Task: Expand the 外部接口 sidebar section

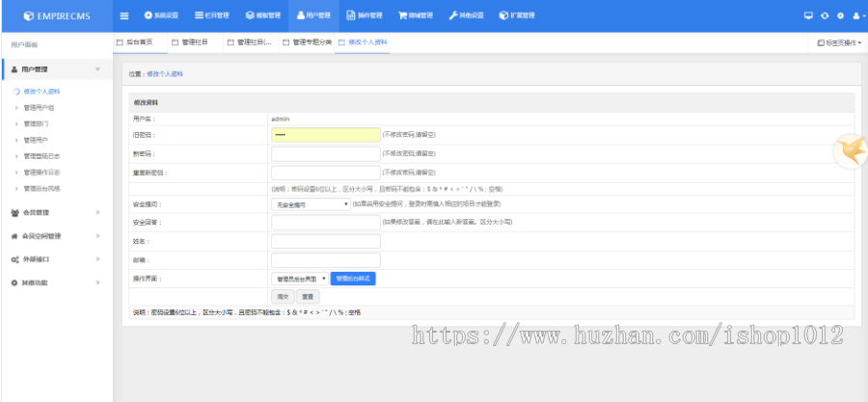Action: point(57,259)
